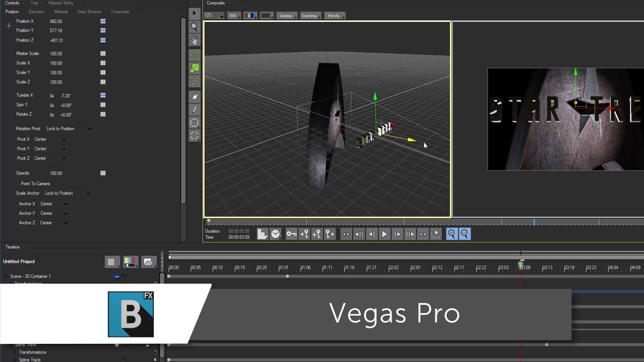Switch to the Material tab

[x=61, y=12]
